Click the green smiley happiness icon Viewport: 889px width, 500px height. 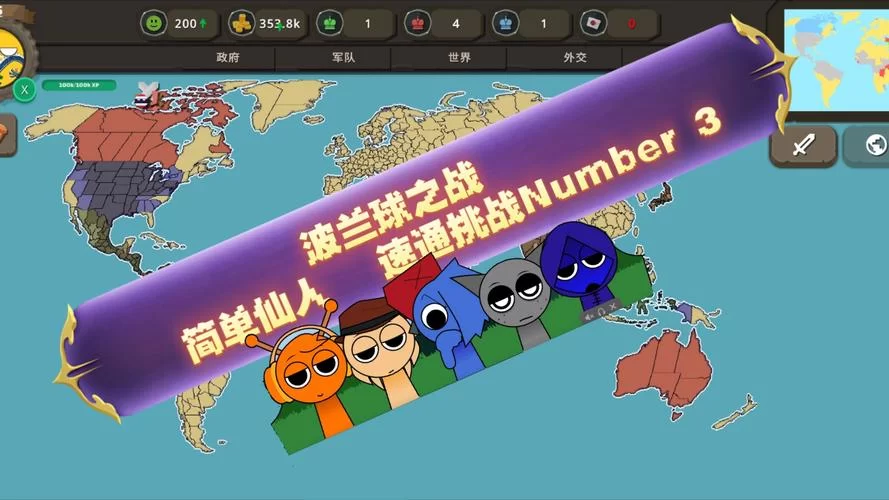pos(153,23)
